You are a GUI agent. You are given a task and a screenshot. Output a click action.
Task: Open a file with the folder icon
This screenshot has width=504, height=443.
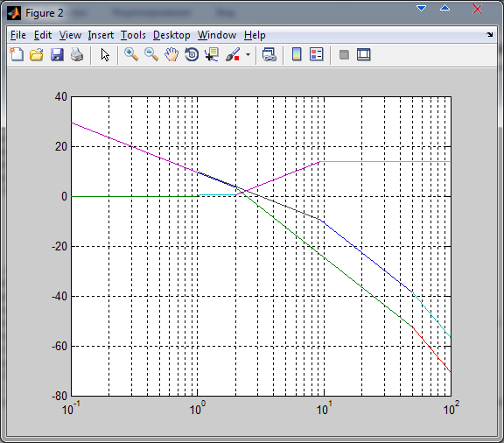(x=37, y=54)
